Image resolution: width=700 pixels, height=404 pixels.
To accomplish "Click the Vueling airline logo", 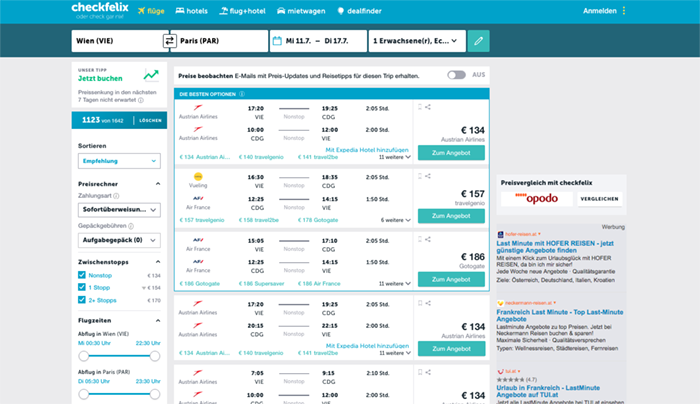I will 198,176.
